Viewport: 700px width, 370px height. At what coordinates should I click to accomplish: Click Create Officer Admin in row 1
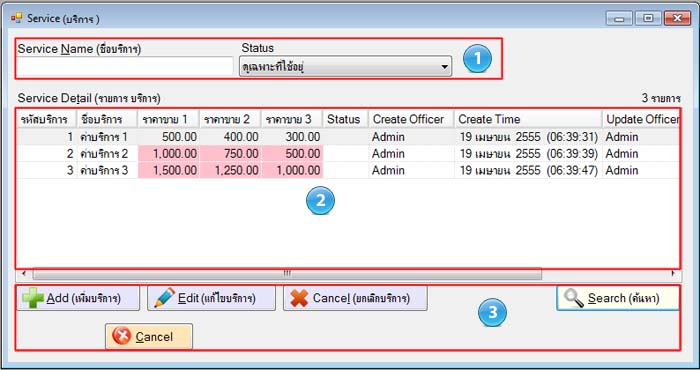tap(412, 137)
